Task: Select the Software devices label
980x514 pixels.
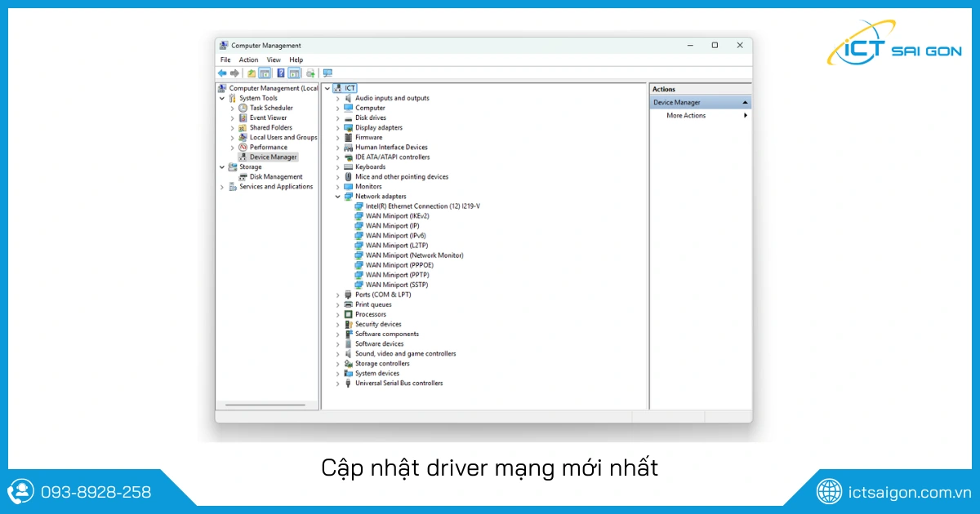Action: pos(380,343)
